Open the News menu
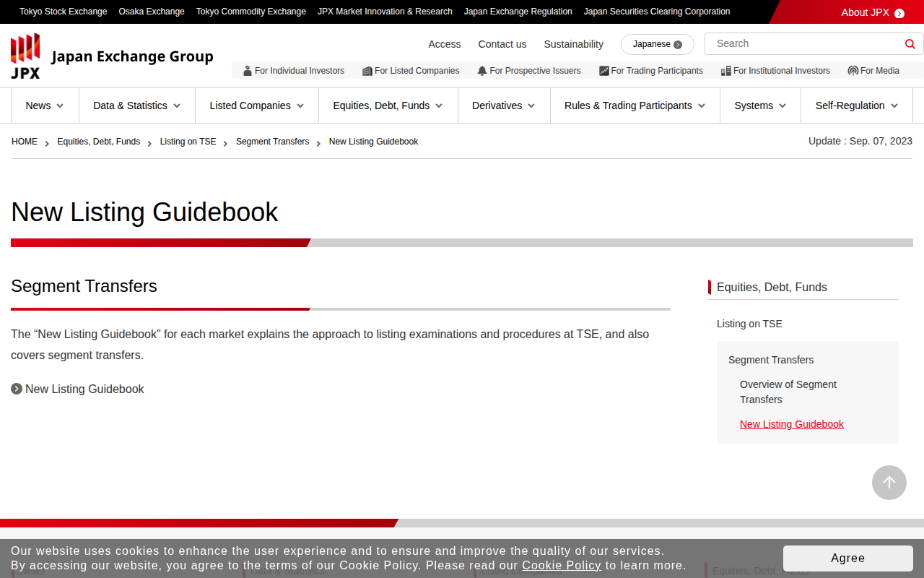Screen dimensions: 924x578 click(45, 105)
